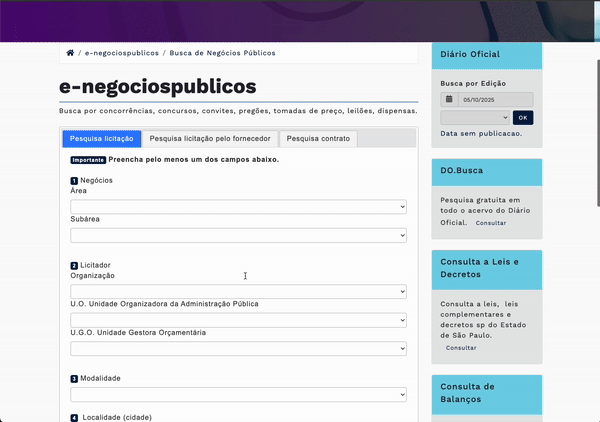Expand the U.O. Unidade Organizadora dropdown
The image size is (600, 422).
[238, 320]
